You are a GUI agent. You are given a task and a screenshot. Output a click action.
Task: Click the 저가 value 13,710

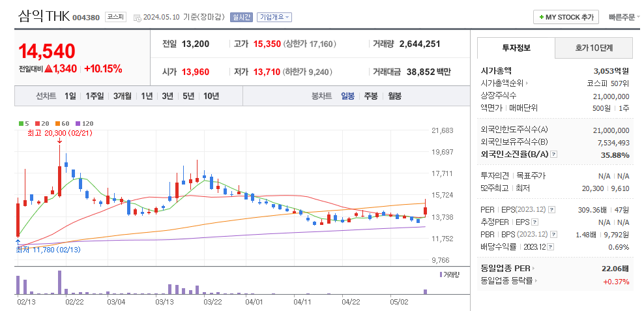267,72
